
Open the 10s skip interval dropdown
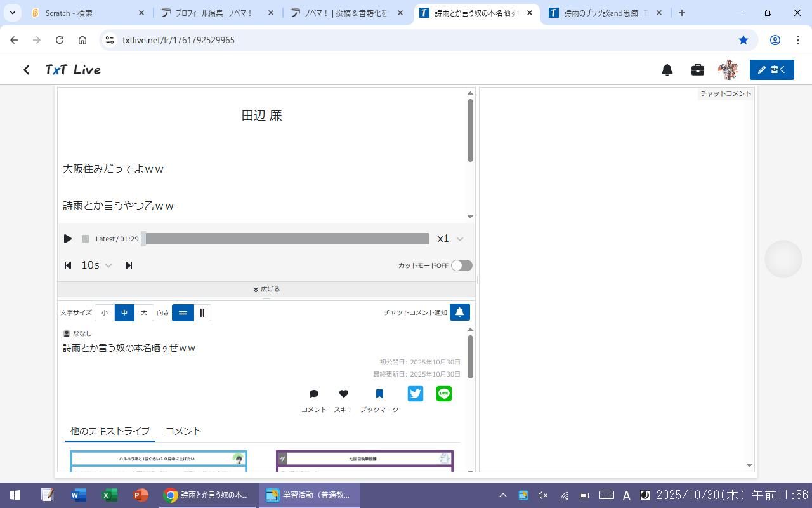(96, 265)
